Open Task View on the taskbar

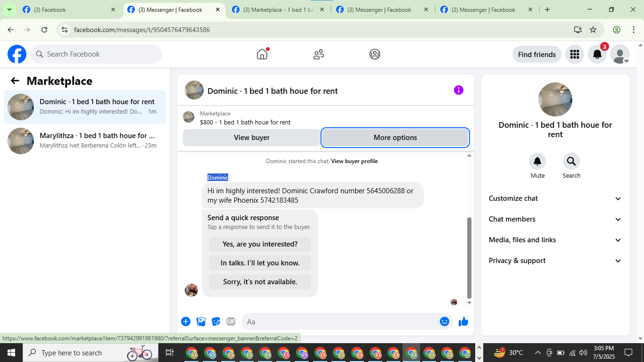pyautogui.click(x=170, y=353)
